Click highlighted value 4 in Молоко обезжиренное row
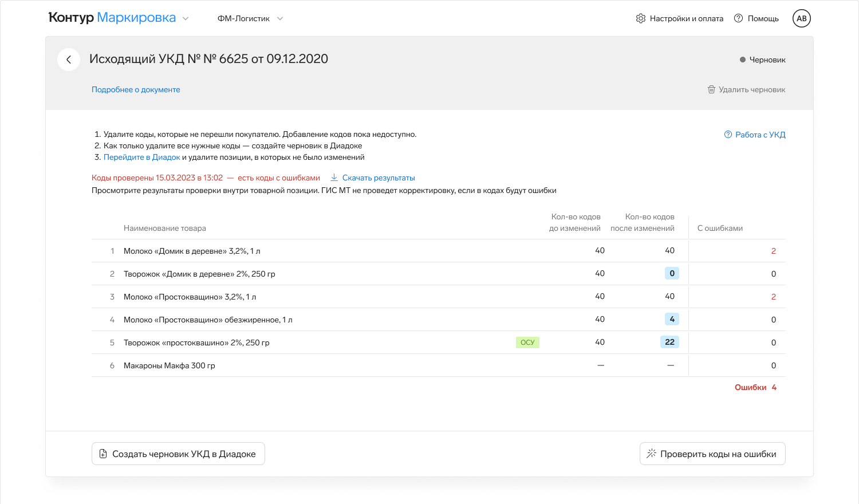 672,319
